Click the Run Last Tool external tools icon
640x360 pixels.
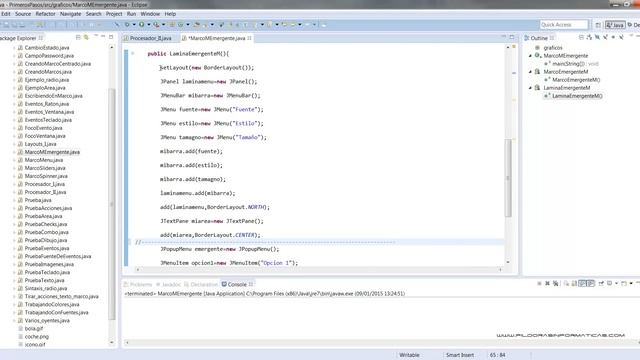click(156, 25)
